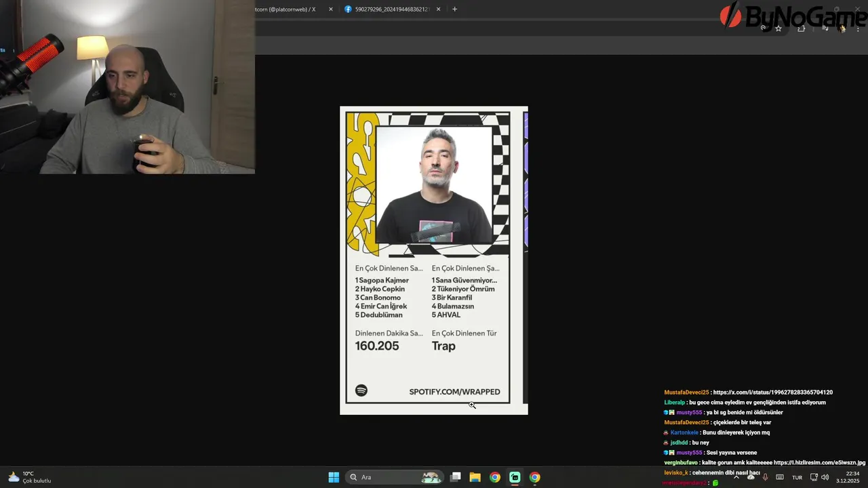868x488 pixels.
Task: Click the En Çok Dinlenen Tür label
Action: click(464, 333)
